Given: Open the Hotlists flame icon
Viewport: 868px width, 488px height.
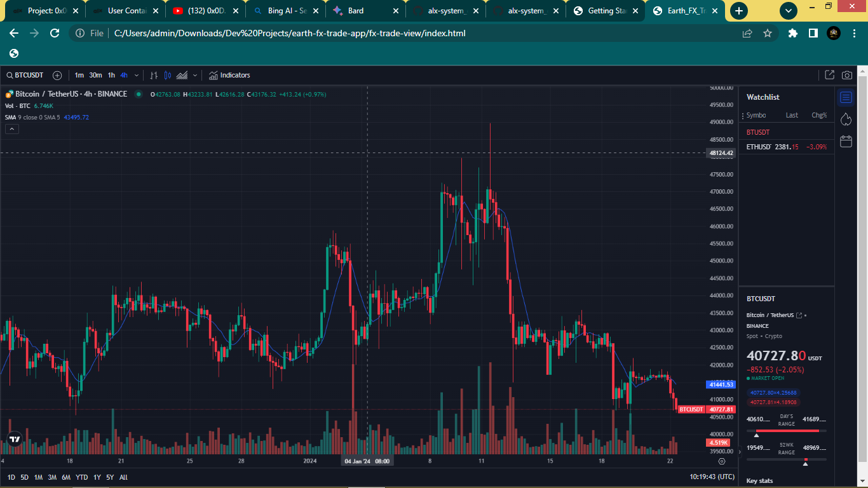Looking at the screenshot, I should coord(846,119).
